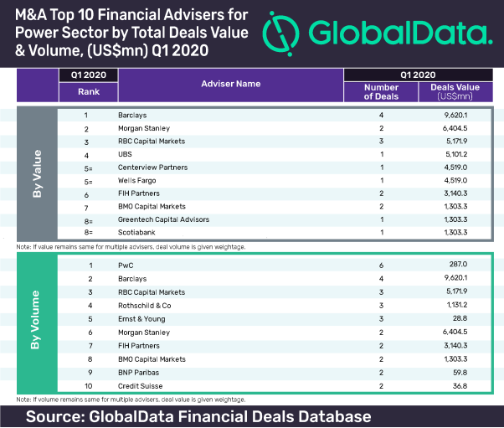Click the Centerview Partners row
The height and width of the screenshot is (428, 504).
(x=275, y=168)
